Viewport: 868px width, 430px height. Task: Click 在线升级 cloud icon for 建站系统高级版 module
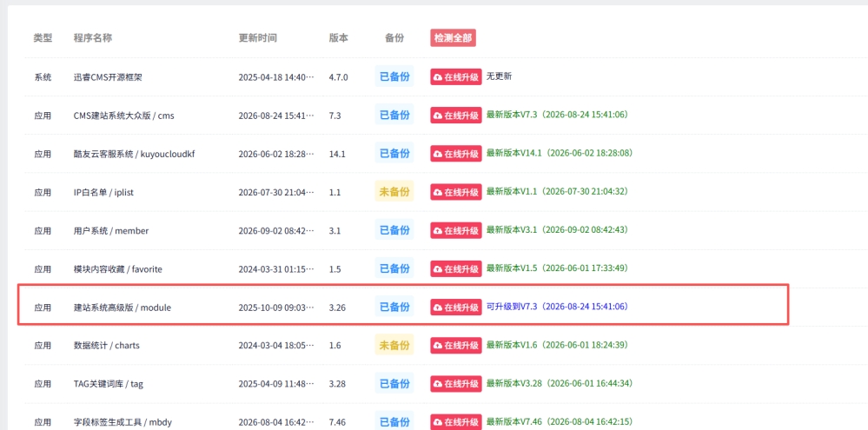pyautogui.click(x=437, y=308)
